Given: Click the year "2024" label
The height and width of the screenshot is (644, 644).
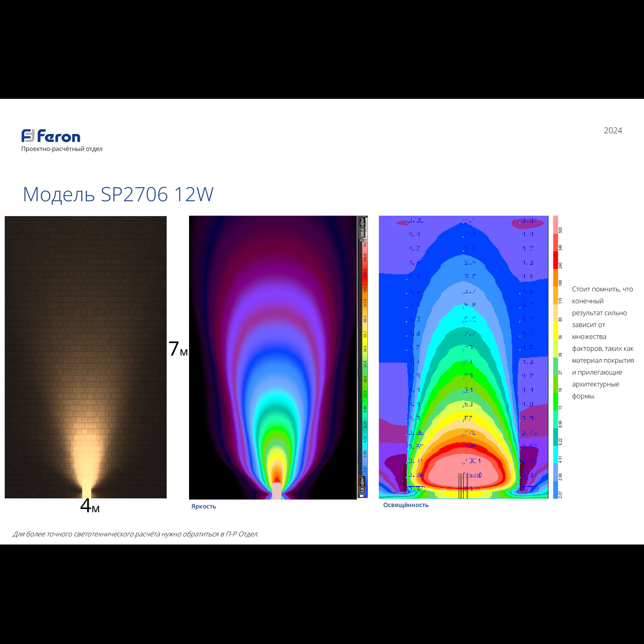Looking at the screenshot, I should pos(613,130).
